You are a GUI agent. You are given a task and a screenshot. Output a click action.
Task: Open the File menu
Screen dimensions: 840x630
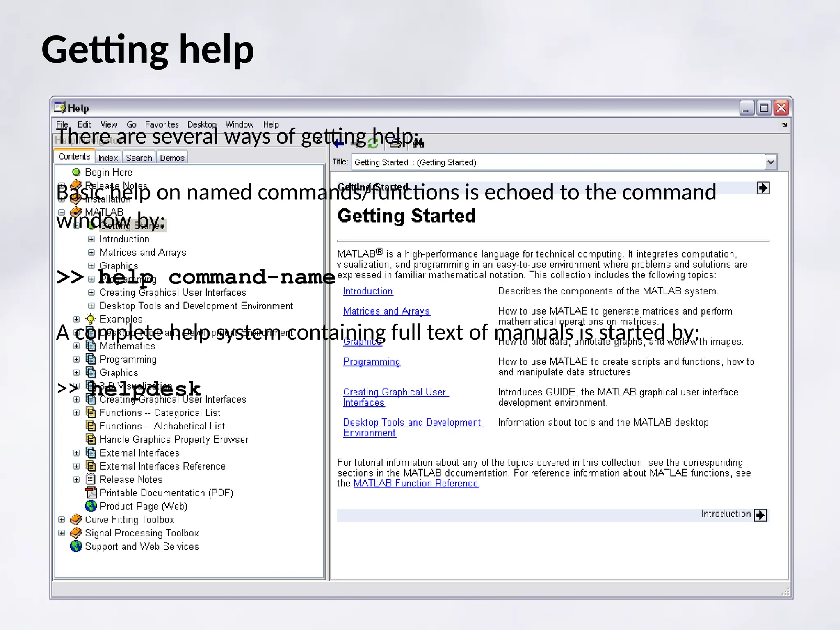pyautogui.click(x=62, y=124)
